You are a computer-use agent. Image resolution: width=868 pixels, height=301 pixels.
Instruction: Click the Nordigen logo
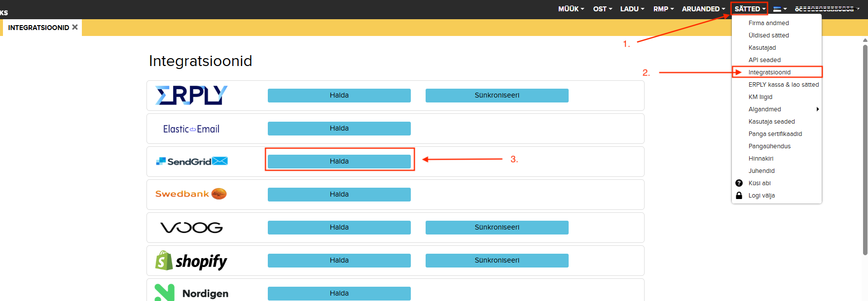tap(191, 293)
